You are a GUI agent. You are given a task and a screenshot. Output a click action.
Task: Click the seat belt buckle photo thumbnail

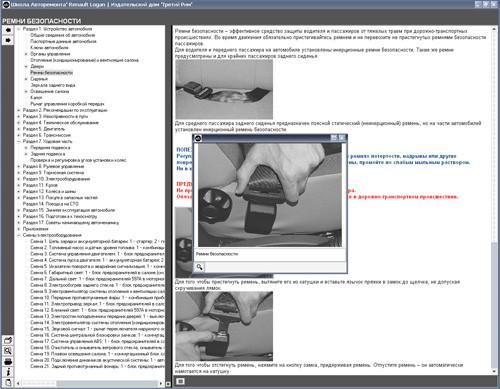coord(224,89)
